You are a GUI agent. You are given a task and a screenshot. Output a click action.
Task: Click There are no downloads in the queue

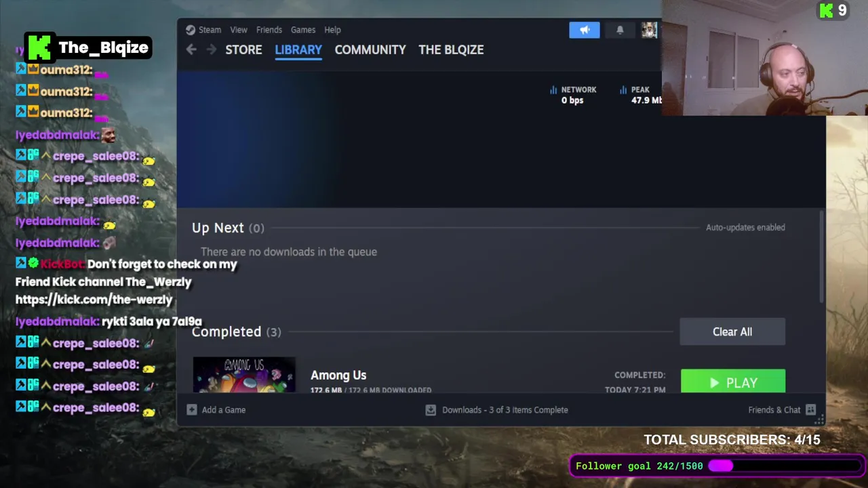289,251
